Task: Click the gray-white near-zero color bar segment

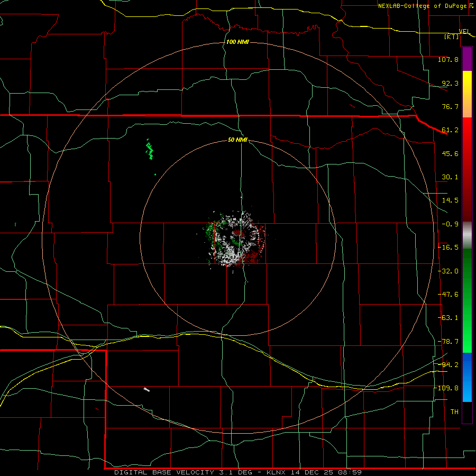Action: point(467,235)
